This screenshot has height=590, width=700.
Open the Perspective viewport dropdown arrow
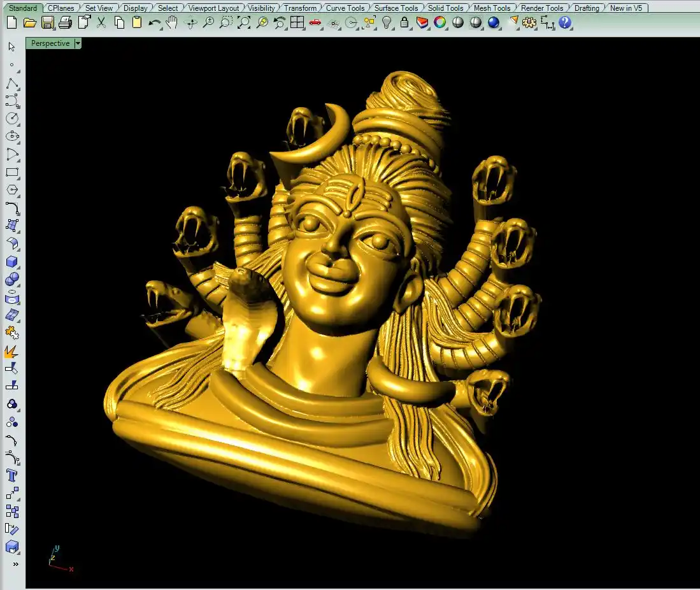78,43
